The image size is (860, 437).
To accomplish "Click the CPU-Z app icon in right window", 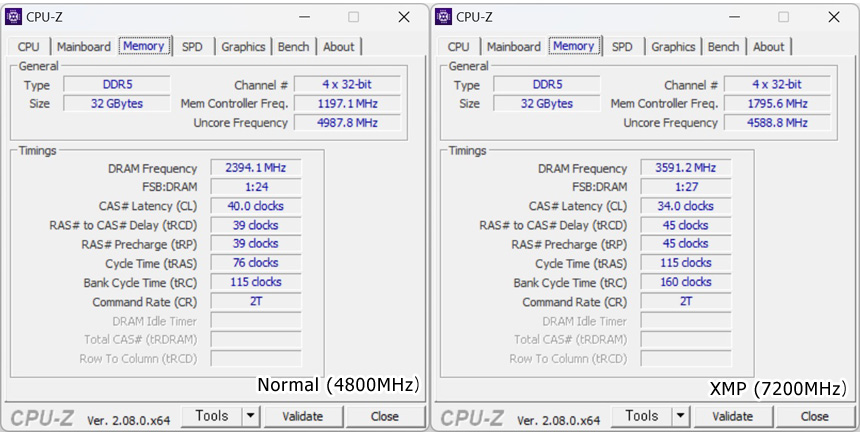I will [x=443, y=17].
